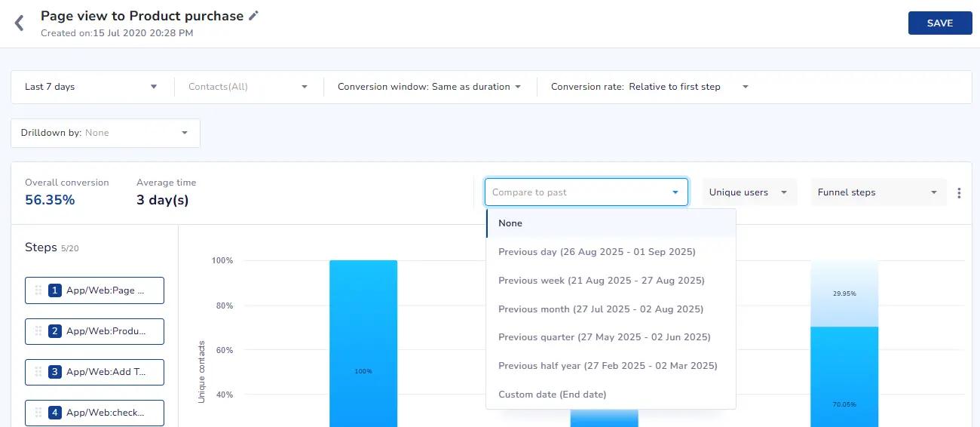The width and height of the screenshot is (980, 427).
Task: Select Previous quarter comparison option
Action: (604, 337)
